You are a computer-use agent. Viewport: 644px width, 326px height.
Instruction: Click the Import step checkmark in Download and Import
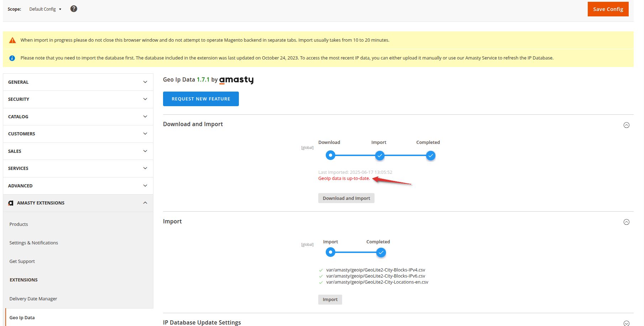click(x=380, y=155)
